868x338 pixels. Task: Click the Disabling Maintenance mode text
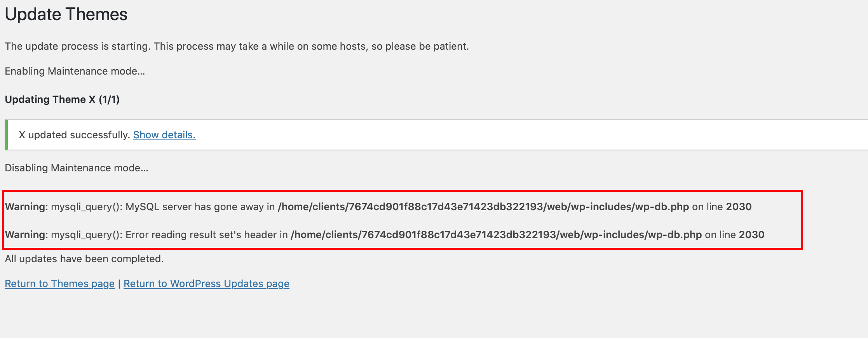click(77, 168)
